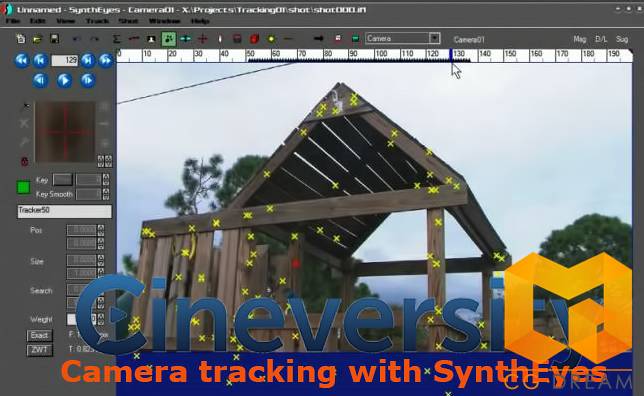Save the scene with floppy icon
Screen dimensions: 644x396
pos(54,39)
